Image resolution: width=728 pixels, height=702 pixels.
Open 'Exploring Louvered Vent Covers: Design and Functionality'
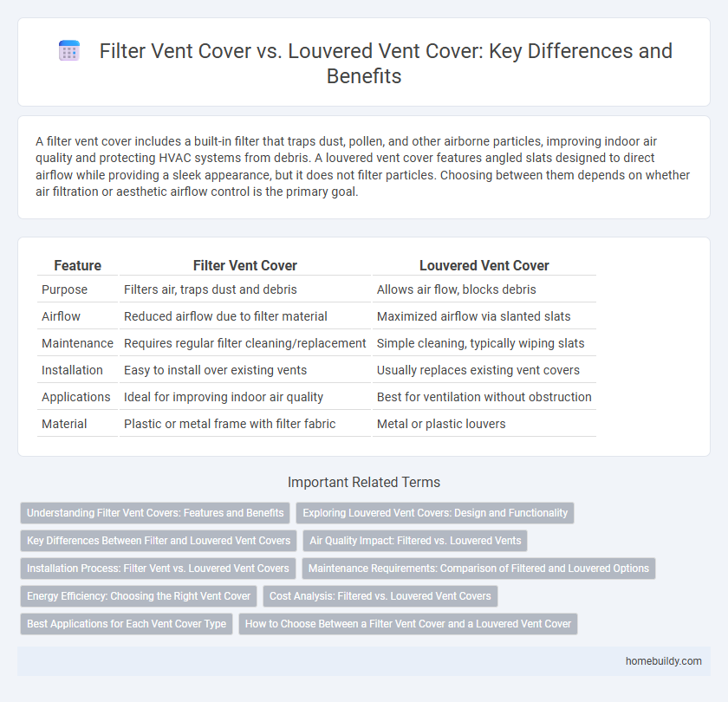point(435,513)
